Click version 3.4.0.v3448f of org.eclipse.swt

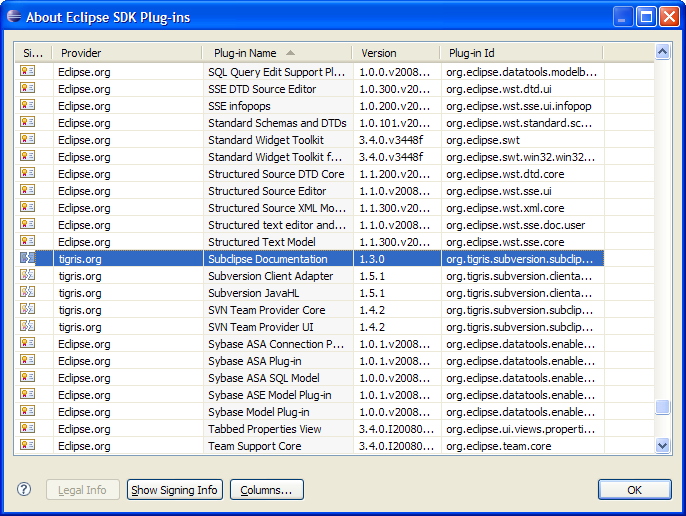click(x=391, y=140)
